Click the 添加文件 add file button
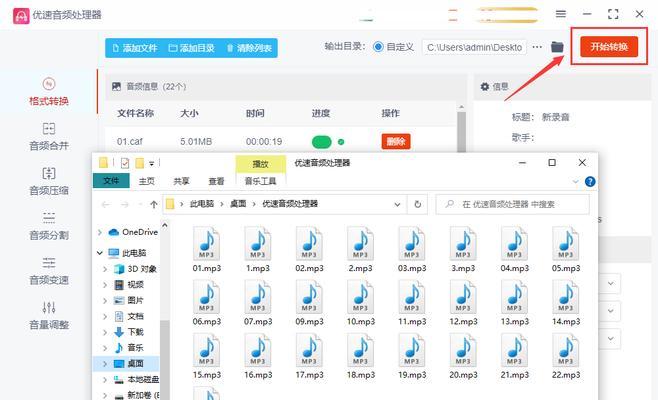Viewport: 658px width, 400px height. point(135,48)
